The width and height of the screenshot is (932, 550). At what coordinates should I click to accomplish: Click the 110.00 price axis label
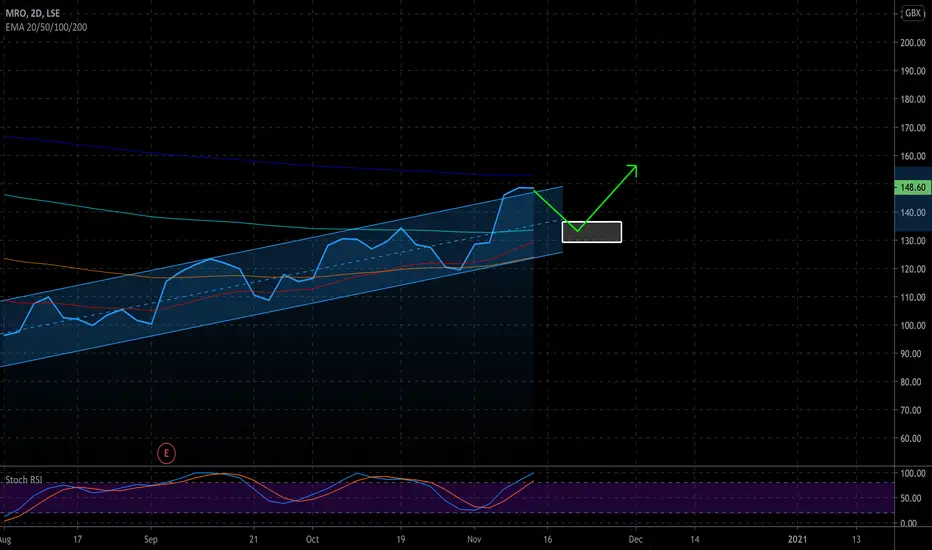coord(913,297)
